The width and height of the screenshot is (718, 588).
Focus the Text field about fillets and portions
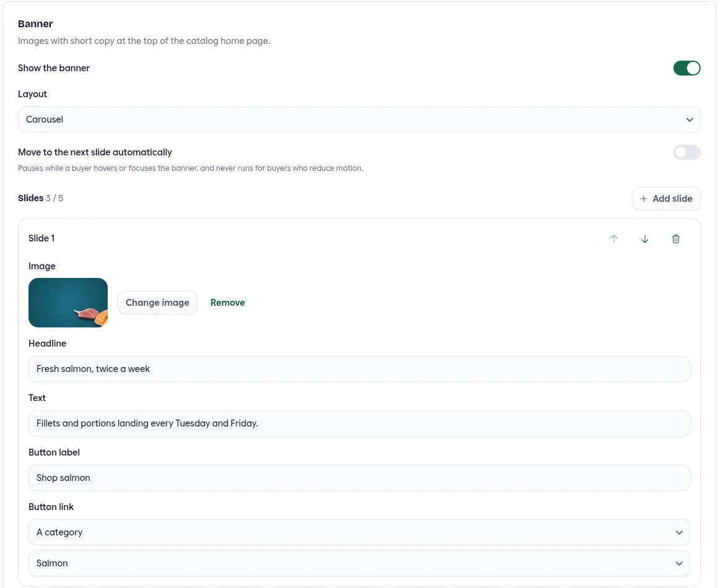(359, 423)
